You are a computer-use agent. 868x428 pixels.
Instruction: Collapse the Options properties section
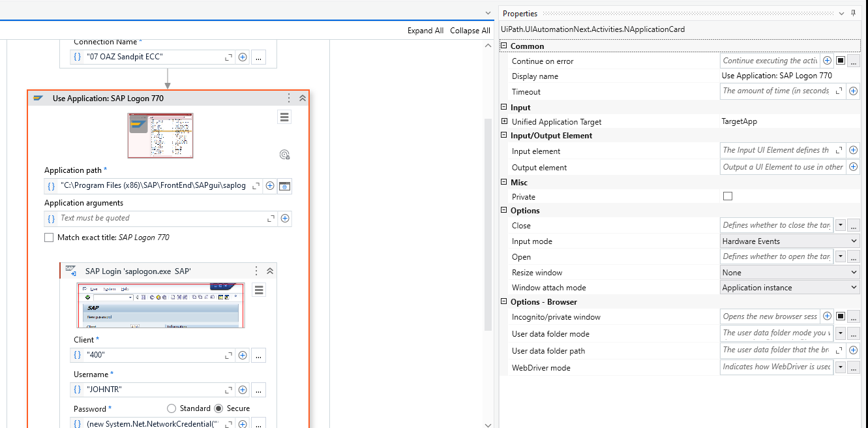(x=504, y=211)
